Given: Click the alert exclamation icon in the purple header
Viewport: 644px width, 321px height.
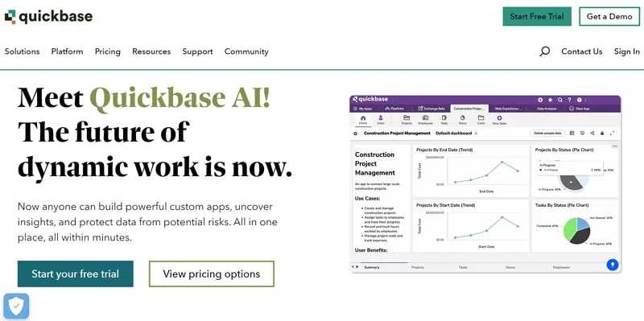Looking at the screenshot, I should (x=580, y=100).
